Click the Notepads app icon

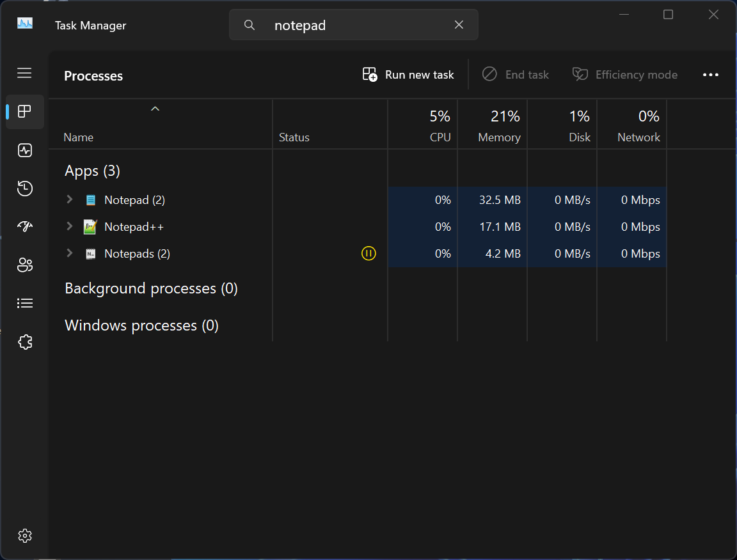(91, 254)
